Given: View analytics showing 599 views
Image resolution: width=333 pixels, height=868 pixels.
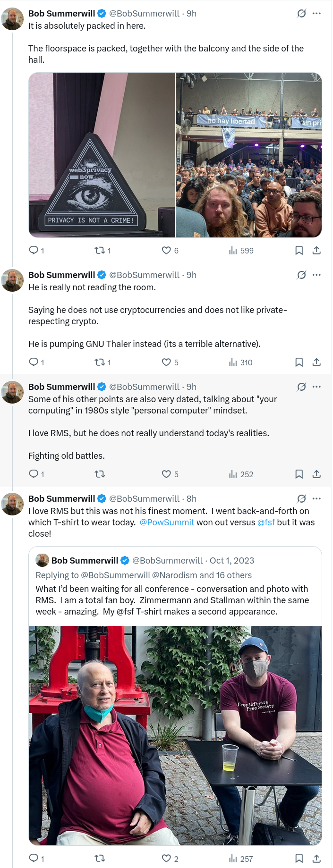Looking at the screenshot, I should pos(241,251).
